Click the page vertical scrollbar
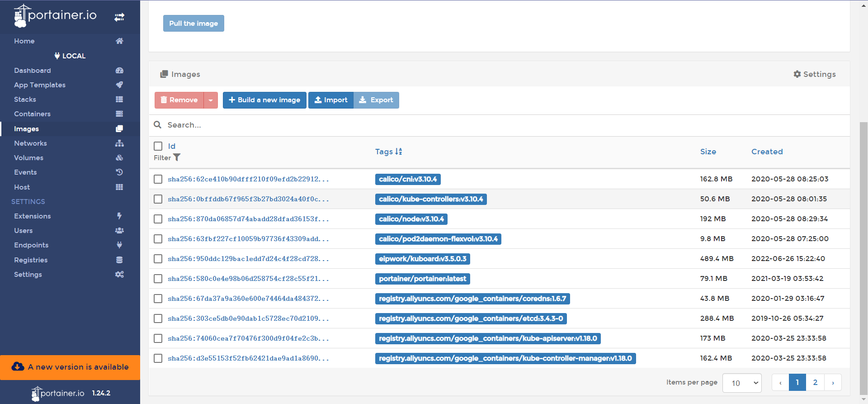Image resolution: width=868 pixels, height=404 pixels. 863,258
